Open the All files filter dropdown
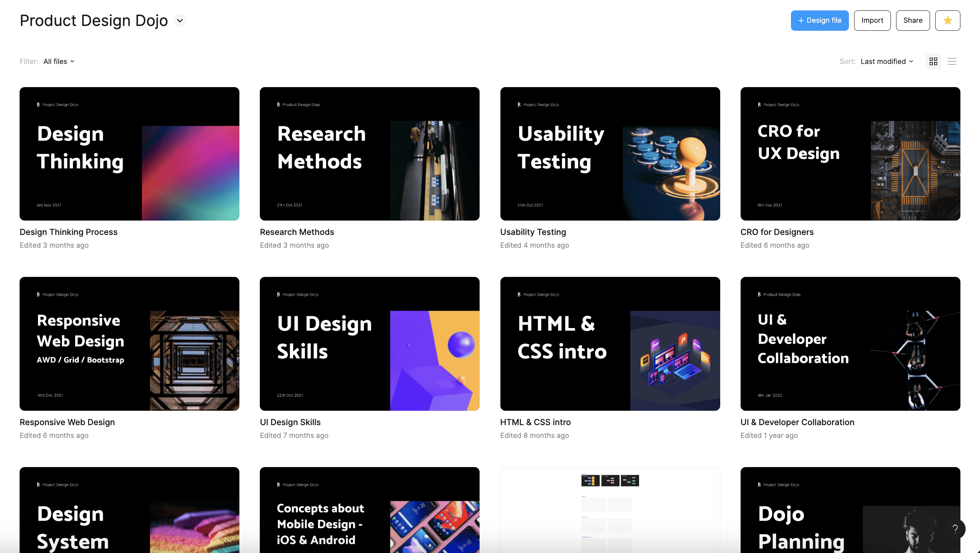The image size is (980, 553). (x=59, y=61)
